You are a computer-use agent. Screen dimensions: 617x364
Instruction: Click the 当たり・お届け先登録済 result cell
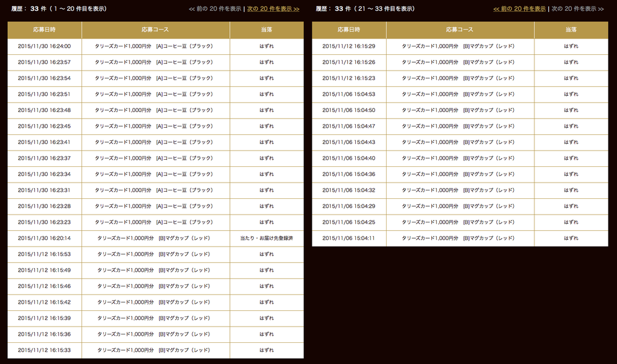pos(267,238)
